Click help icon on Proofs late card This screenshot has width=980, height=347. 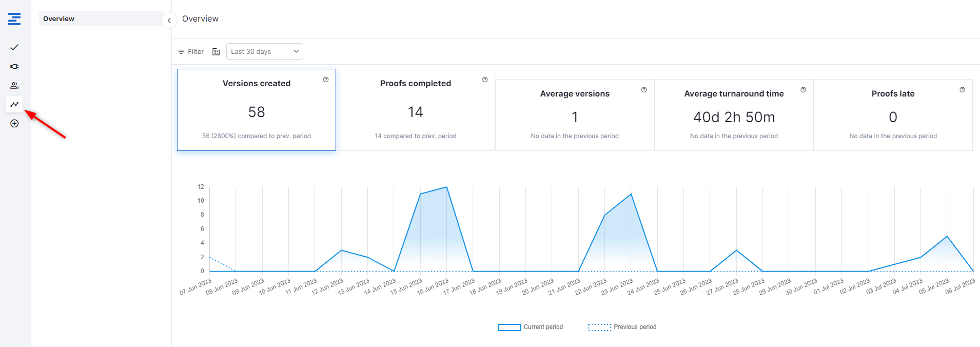click(x=962, y=90)
